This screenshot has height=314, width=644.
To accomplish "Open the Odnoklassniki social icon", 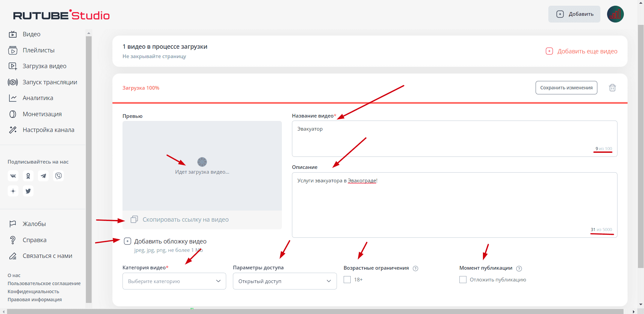I will tap(28, 176).
